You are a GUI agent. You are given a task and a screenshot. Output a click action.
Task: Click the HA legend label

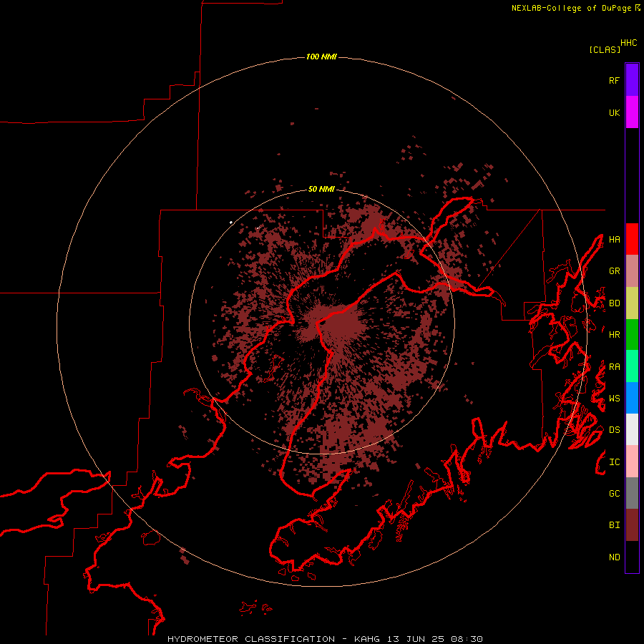pyautogui.click(x=614, y=239)
